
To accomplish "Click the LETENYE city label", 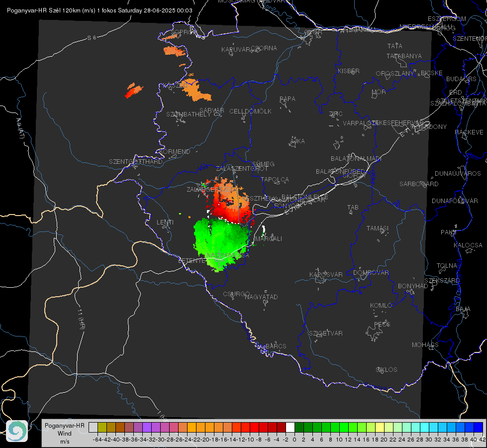I will (192, 260).
